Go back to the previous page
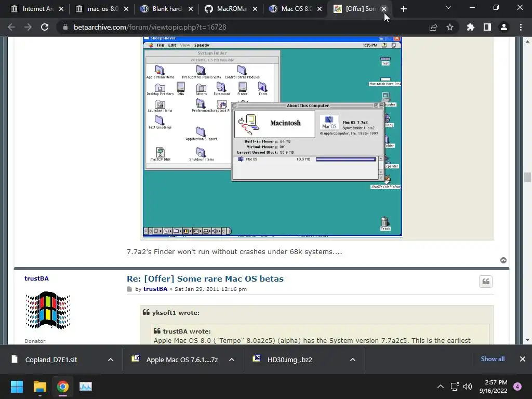The height and width of the screenshot is (399, 532). (11, 27)
